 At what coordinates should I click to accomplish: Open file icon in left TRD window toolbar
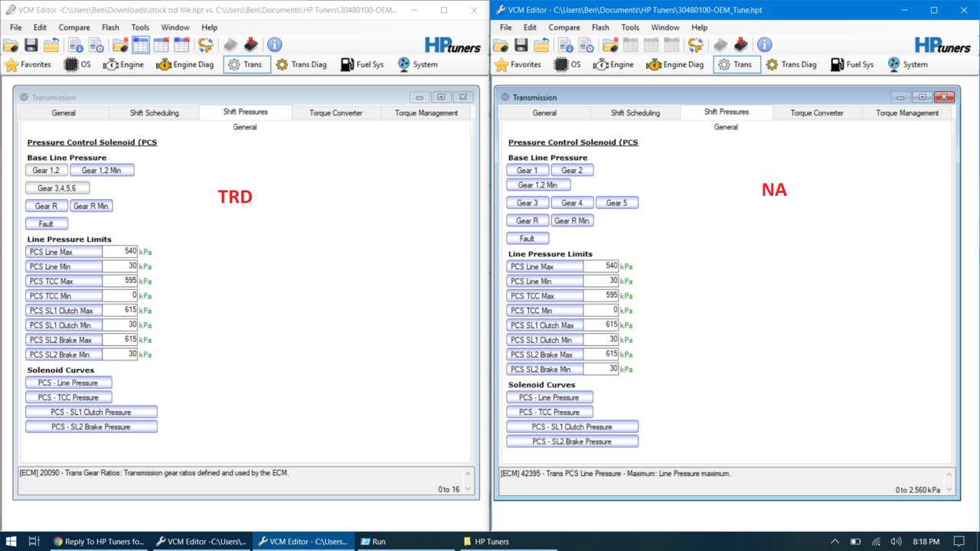pos(11,45)
